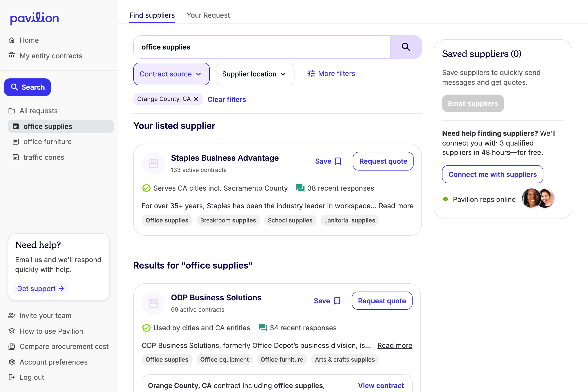
Task: Focus the office supplies search field
Action: coord(262,47)
